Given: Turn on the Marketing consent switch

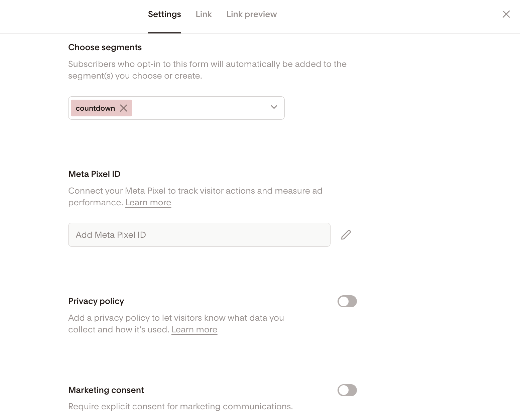Looking at the screenshot, I should pos(347,390).
